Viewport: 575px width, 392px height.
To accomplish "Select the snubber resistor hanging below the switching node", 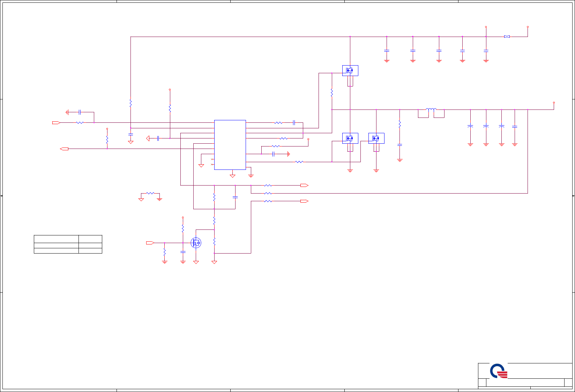I will (400, 124).
